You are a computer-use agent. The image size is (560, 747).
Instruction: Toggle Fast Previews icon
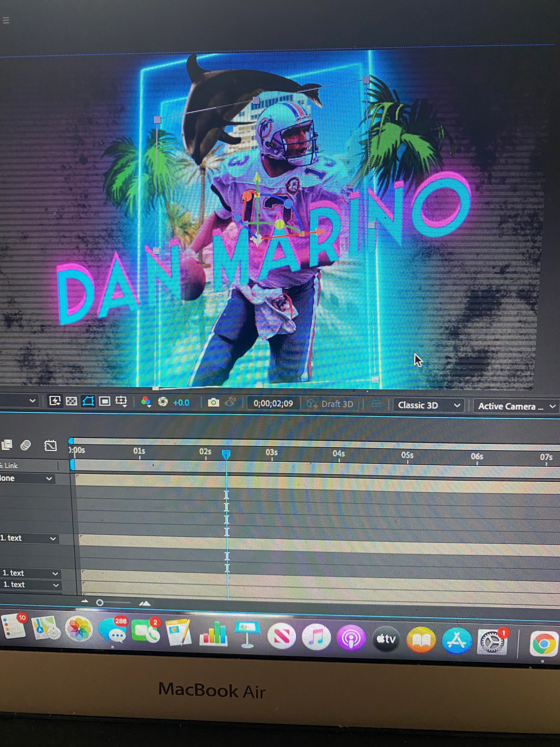55,401
